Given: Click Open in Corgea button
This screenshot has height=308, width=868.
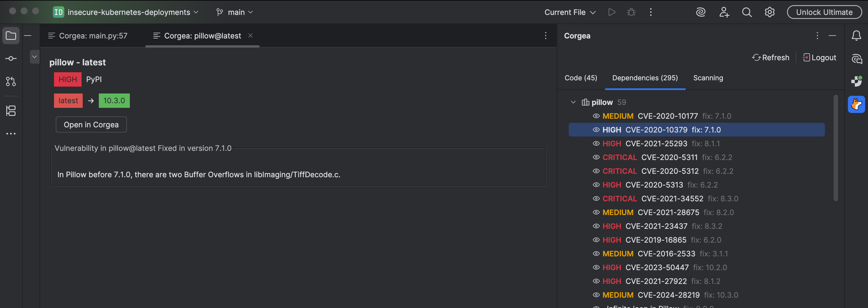Looking at the screenshot, I should pyautogui.click(x=91, y=124).
